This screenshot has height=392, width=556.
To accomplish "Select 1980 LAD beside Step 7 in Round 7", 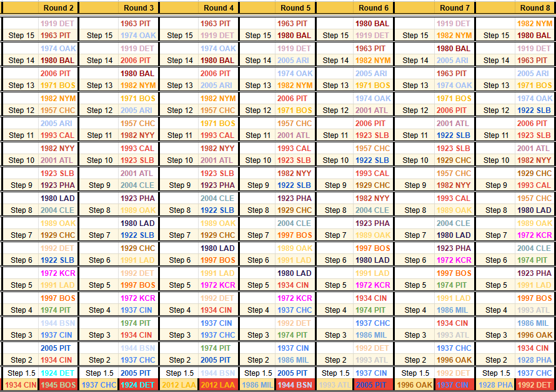I will click(454, 235).
